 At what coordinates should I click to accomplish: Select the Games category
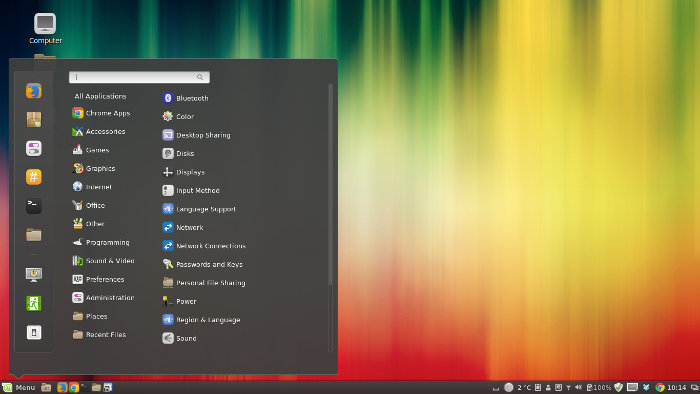pos(91,150)
